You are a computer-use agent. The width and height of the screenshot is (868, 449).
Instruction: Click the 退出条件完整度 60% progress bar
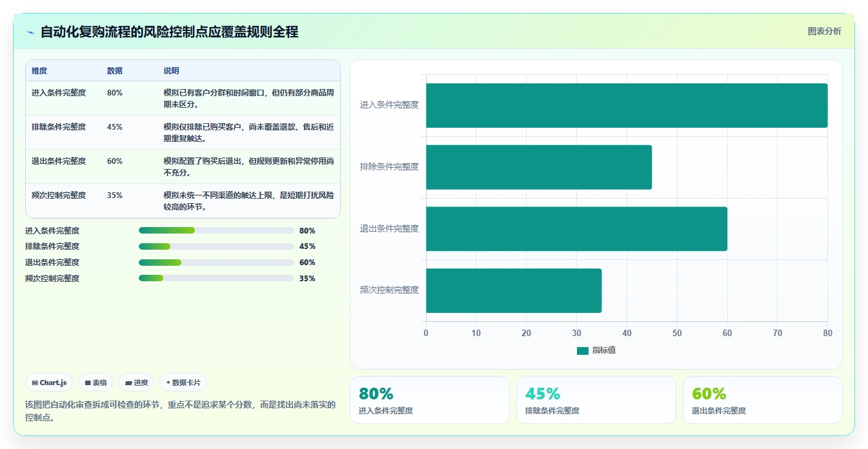[x=216, y=263]
